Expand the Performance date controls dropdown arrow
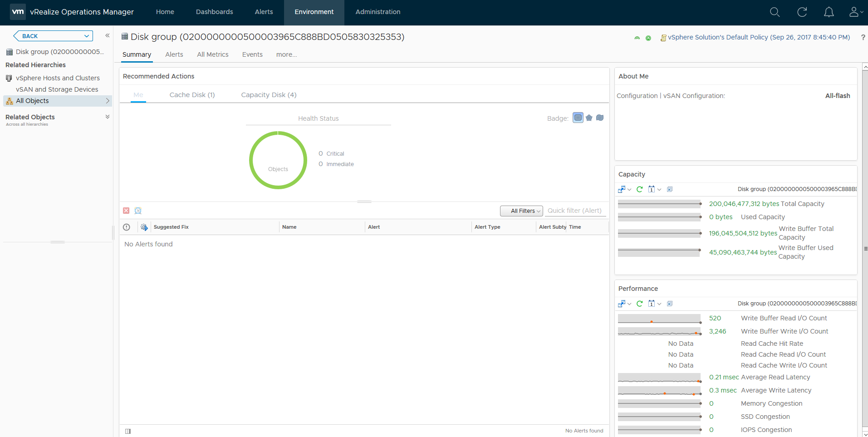This screenshot has width=868, height=437. (x=659, y=304)
